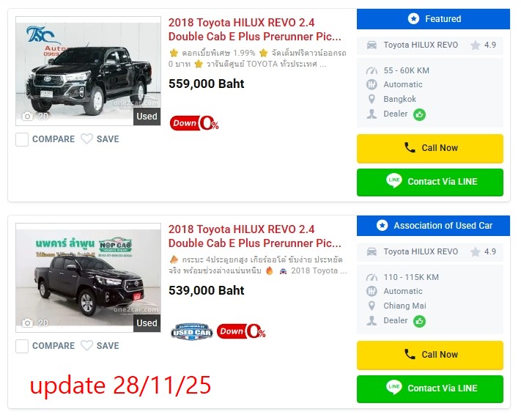521x420 pixels.
Task: Click the Down 0% badge on first listing
Action: pos(194,123)
